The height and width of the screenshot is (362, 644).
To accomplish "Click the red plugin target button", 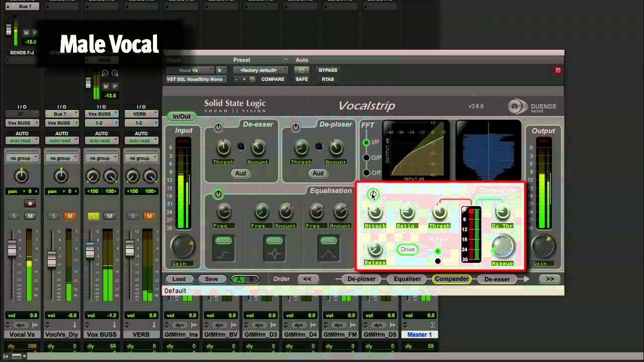I will point(557,70).
